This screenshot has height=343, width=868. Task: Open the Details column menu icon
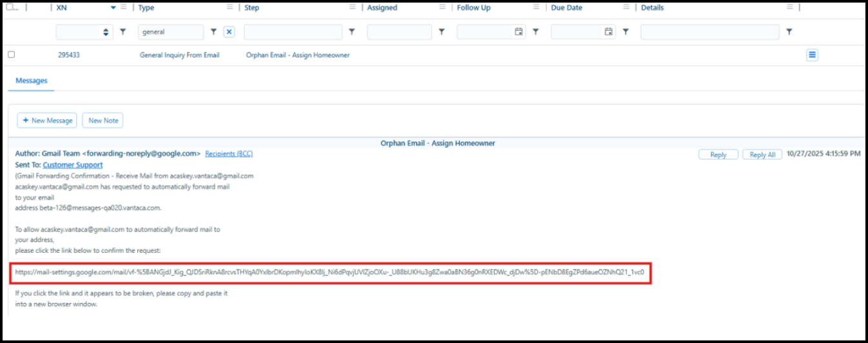click(x=789, y=7)
